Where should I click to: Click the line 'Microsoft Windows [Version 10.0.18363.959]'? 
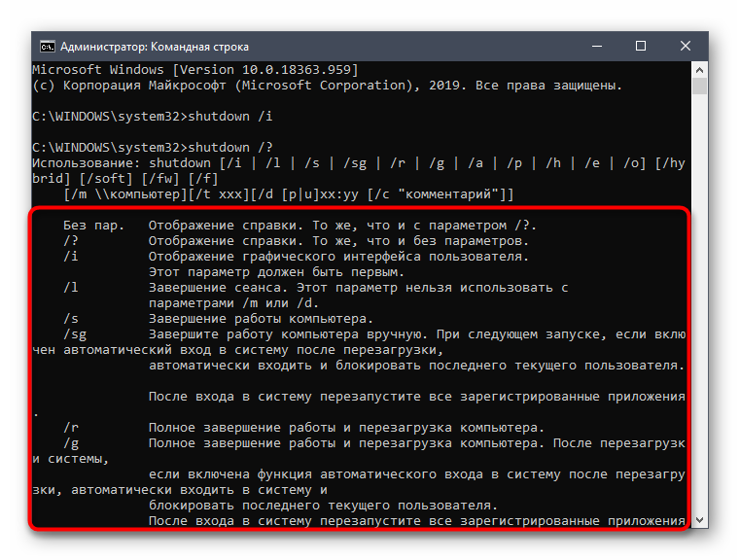point(195,70)
